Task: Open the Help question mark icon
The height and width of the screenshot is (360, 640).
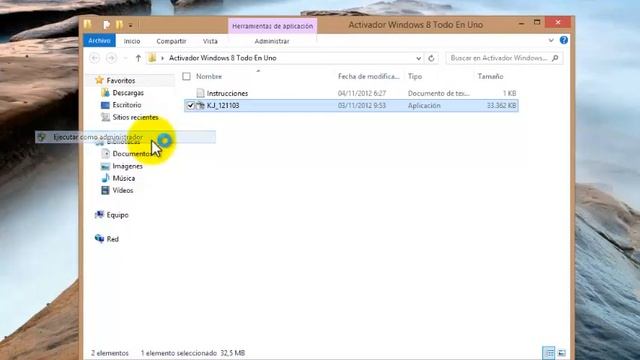Action: pos(564,40)
